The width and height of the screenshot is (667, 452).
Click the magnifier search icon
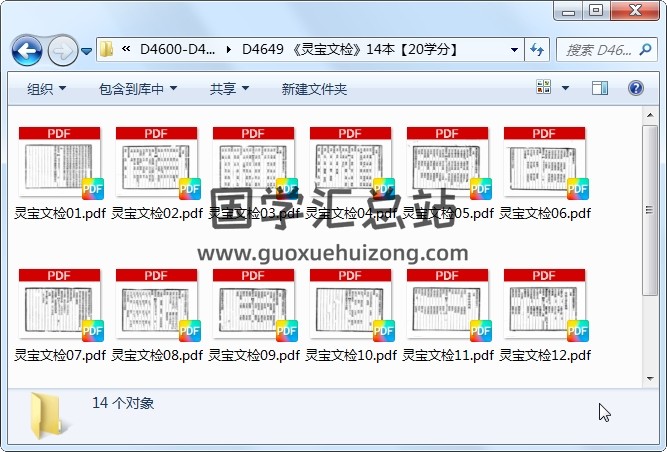[x=646, y=50]
